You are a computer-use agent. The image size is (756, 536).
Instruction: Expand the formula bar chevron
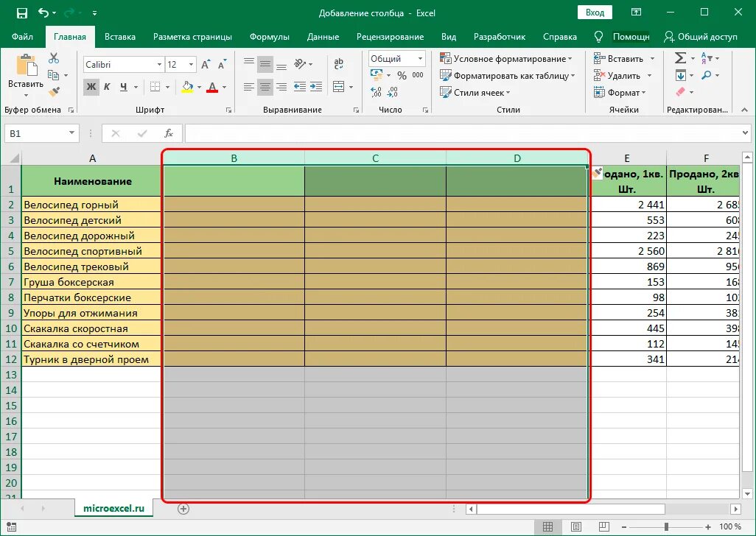click(x=746, y=133)
